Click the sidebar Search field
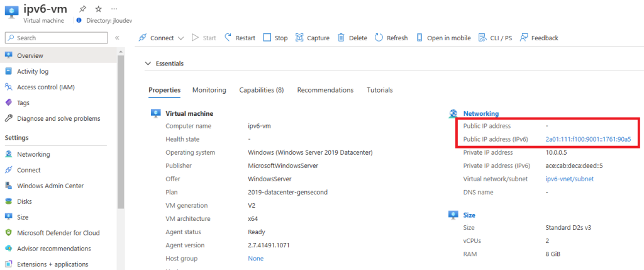 [x=56, y=38]
